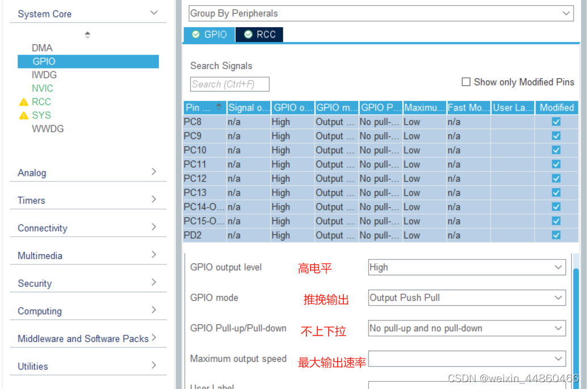The image size is (588, 389).
Task: Click the warning icon next to RCC
Action: click(x=23, y=102)
